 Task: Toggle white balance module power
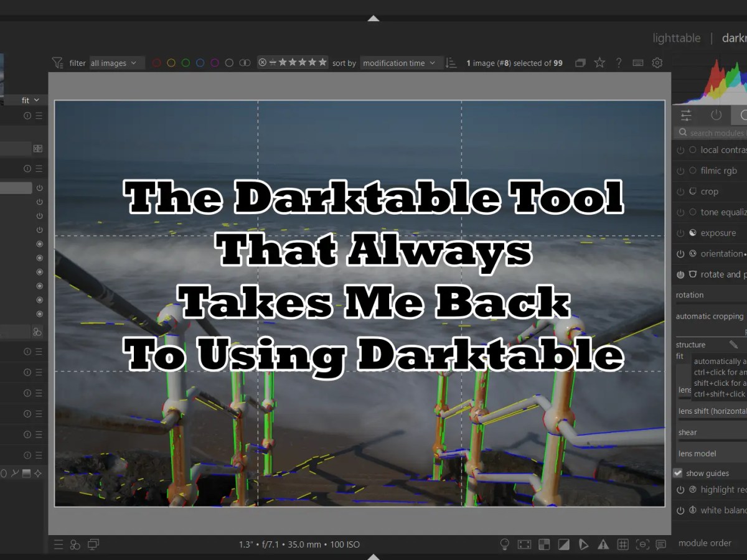(x=680, y=510)
